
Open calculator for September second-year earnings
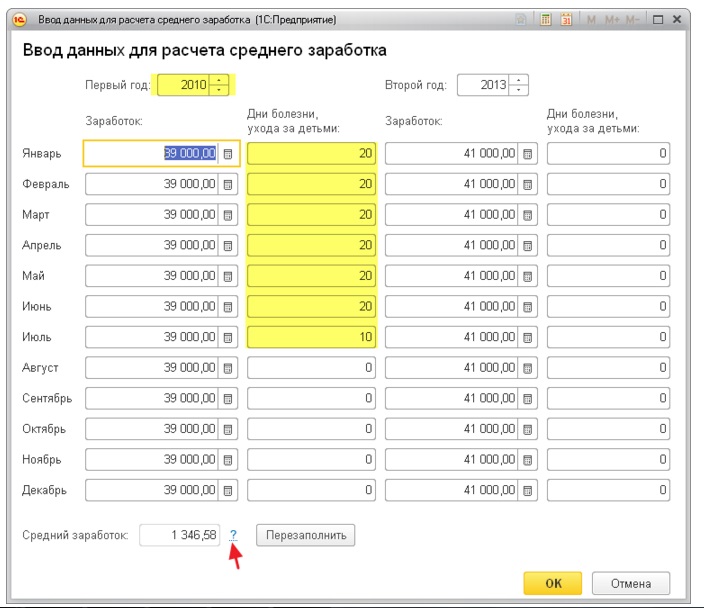click(x=528, y=398)
